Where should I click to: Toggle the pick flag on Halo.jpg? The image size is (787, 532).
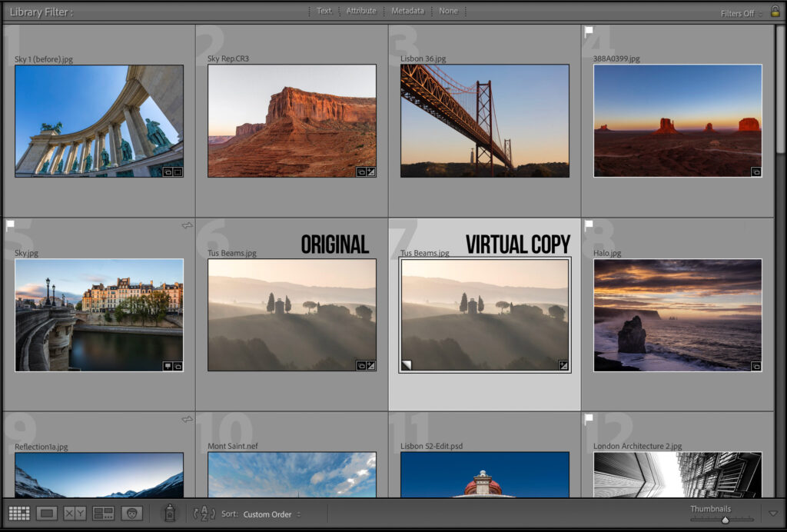[x=589, y=224]
